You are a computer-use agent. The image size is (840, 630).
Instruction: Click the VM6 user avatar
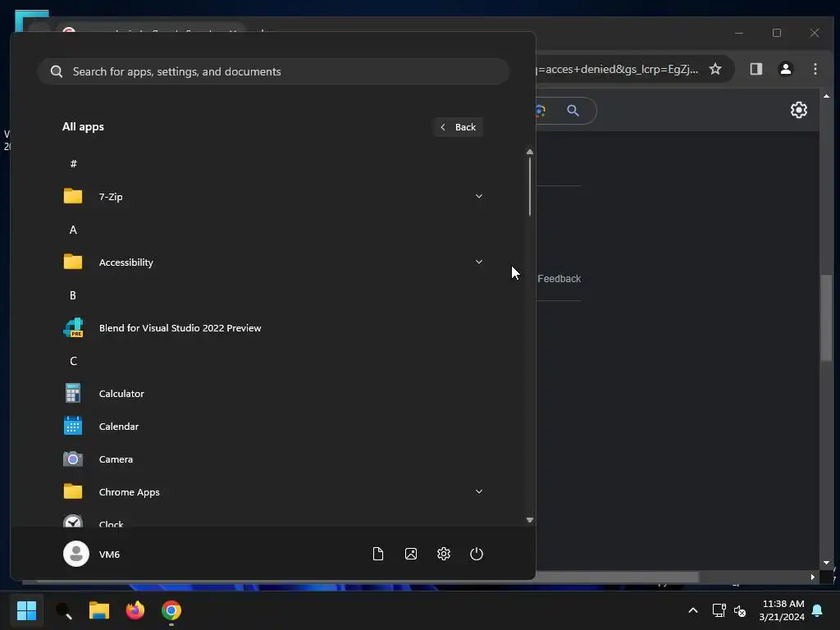(76, 554)
